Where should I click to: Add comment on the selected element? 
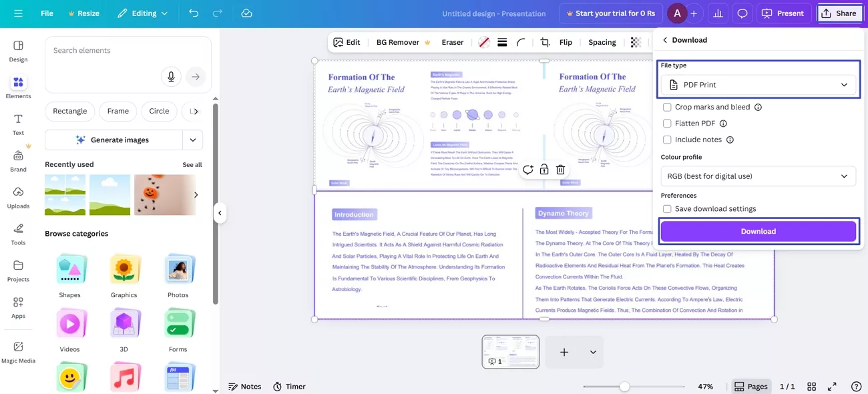[x=527, y=170]
